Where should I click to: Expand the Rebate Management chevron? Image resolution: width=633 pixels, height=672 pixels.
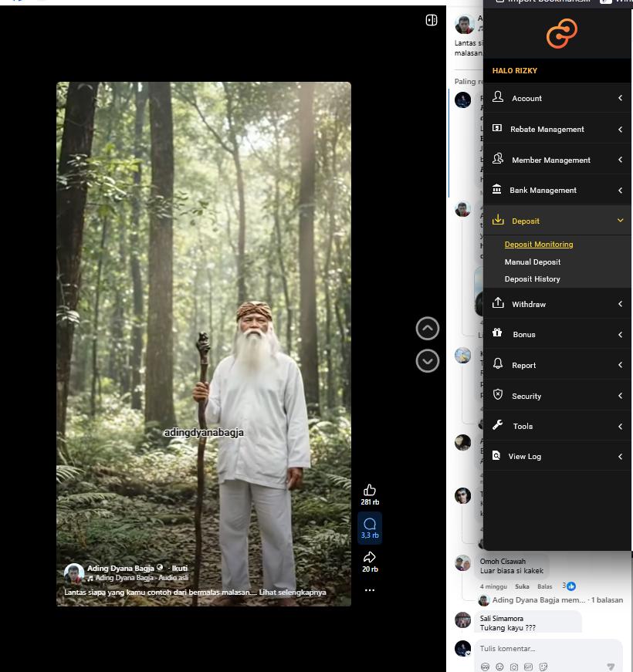tap(620, 129)
